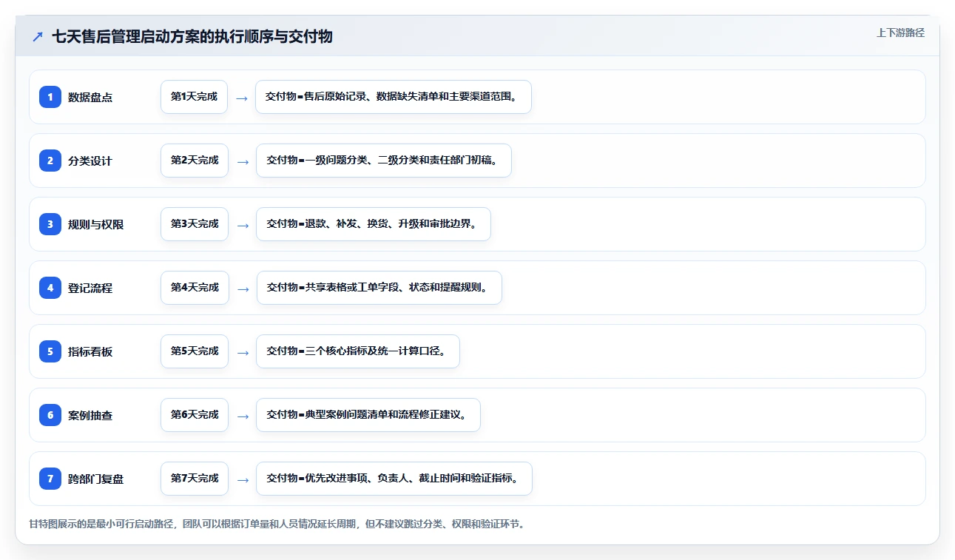Viewport: 955px width, 560px height.
Task: Click the step 1 number badge
Action: [50, 97]
